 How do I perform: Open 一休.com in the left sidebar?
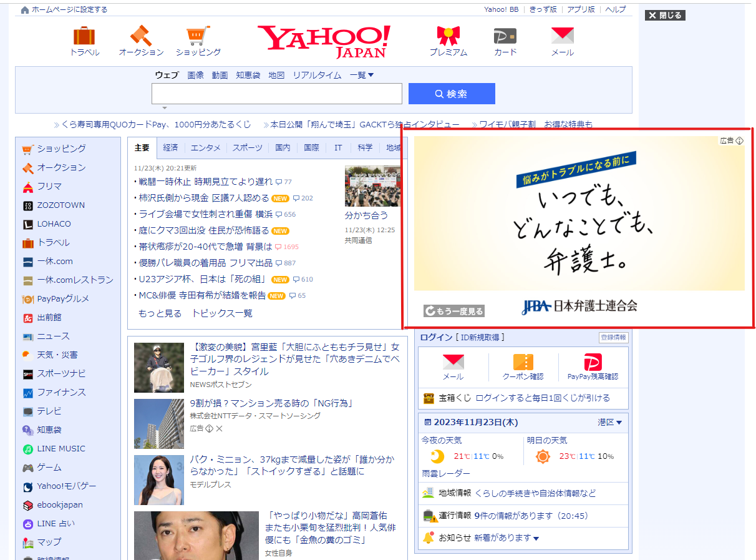click(55, 261)
